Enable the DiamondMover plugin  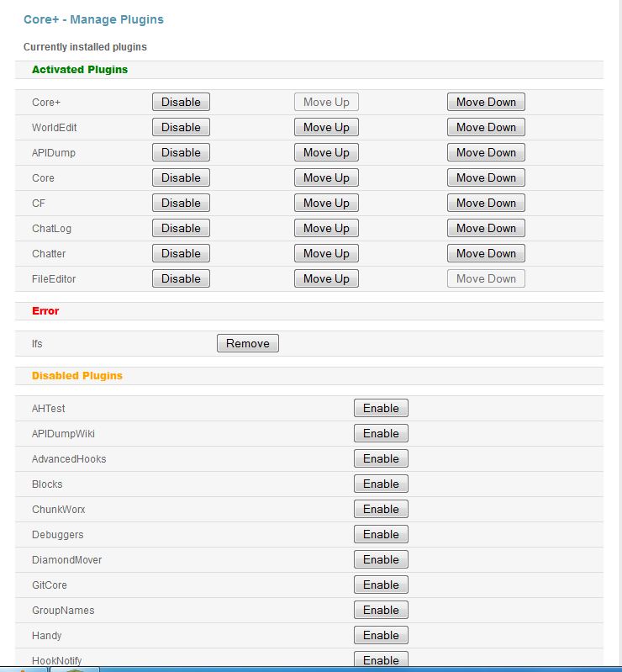pyautogui.click(x=381, y=559)
